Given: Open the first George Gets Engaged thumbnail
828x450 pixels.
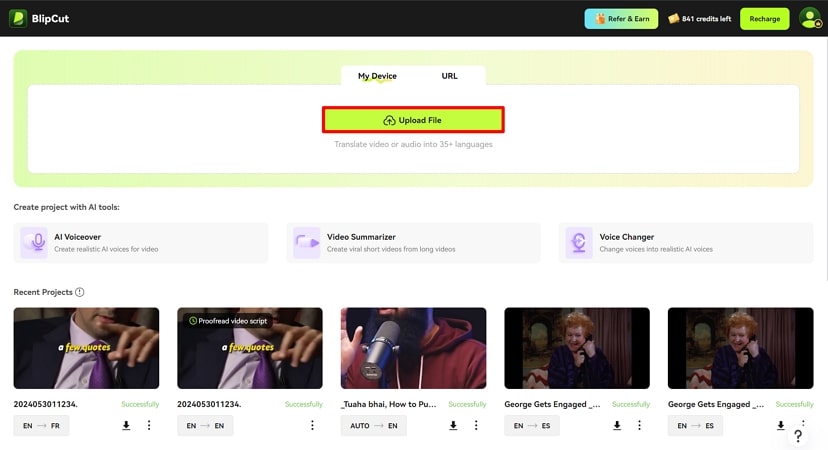Looking at the screenshot, I should point(577,348).
